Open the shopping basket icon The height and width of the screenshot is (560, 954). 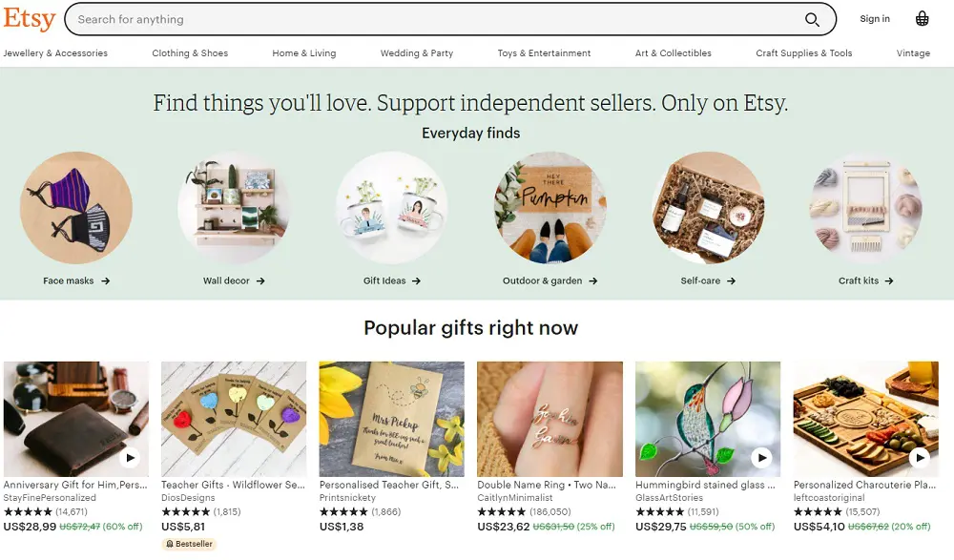(922, 18)
